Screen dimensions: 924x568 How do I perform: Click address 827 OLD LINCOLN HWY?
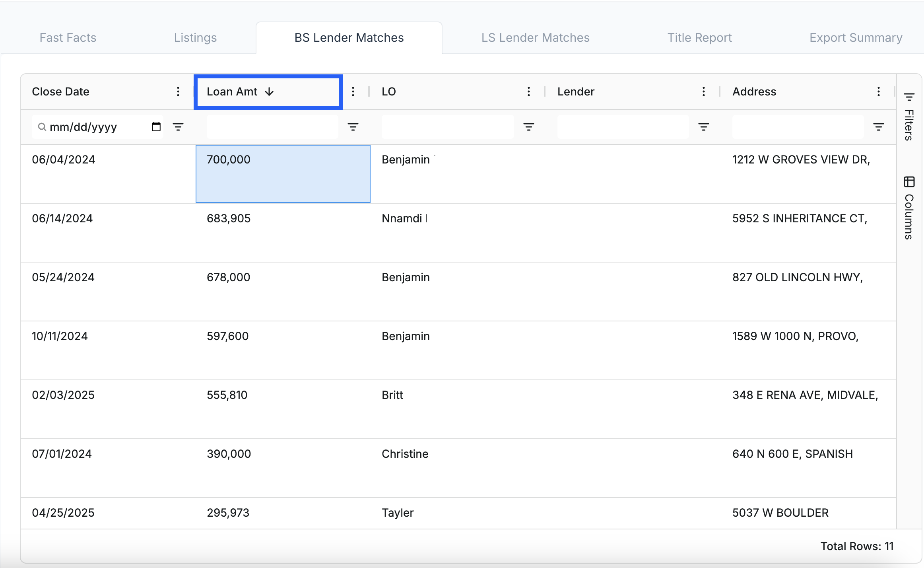(798, 277)
